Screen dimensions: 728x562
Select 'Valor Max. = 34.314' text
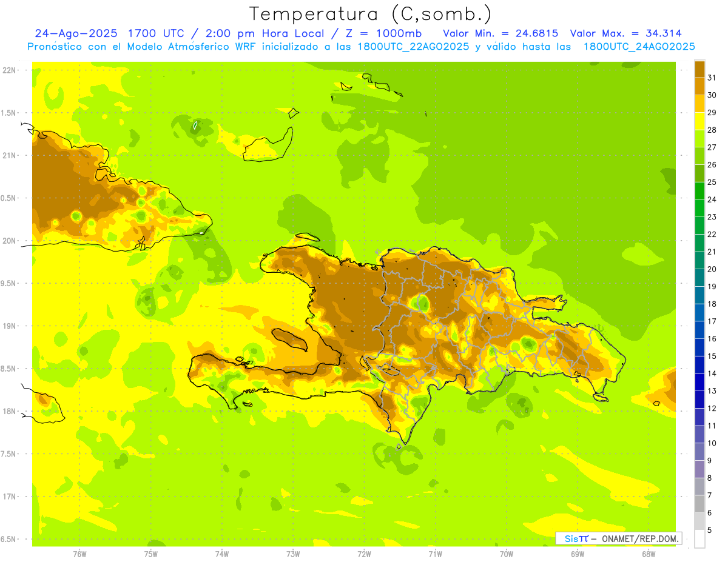click(x=627, y=33)
